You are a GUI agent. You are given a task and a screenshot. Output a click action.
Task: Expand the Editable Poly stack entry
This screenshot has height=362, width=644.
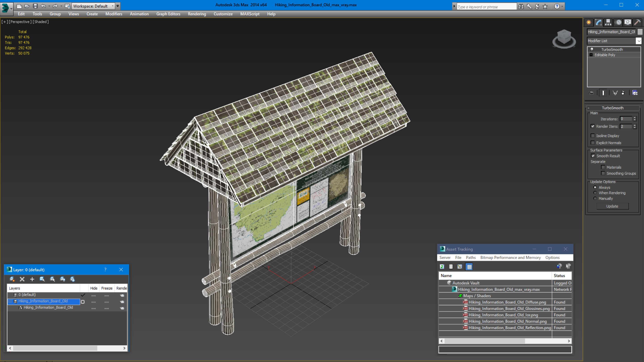[x=591, y=55]
